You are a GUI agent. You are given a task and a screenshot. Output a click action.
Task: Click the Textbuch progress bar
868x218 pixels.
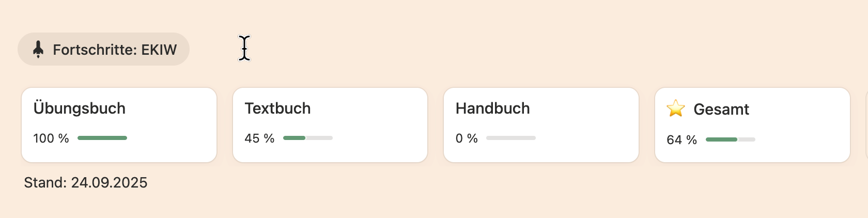[x=307, y=138]
